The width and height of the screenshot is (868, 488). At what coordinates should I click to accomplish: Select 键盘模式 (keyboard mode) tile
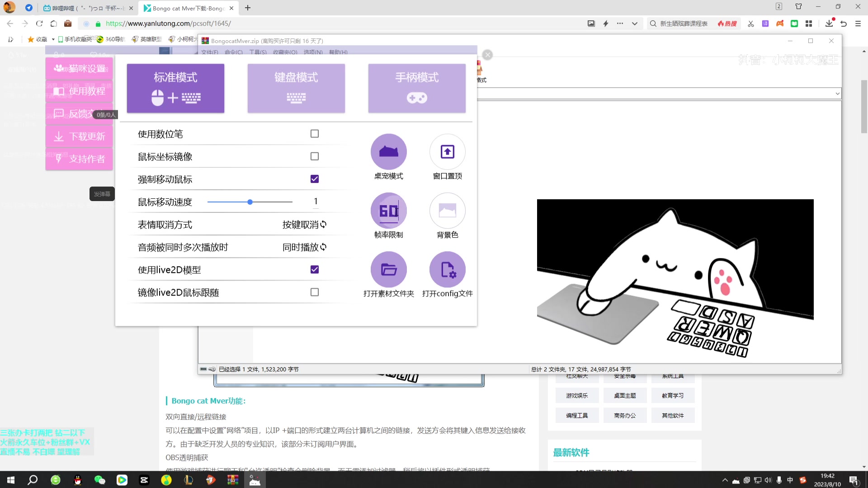point(296,88)
